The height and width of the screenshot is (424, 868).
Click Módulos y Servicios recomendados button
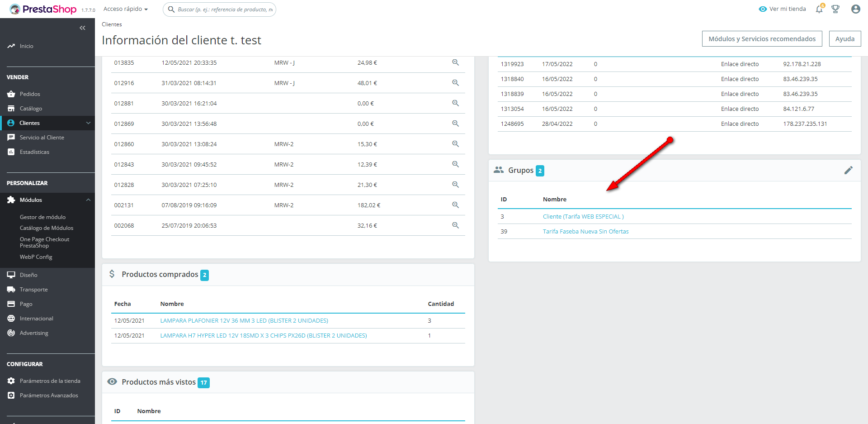point(762,39)
